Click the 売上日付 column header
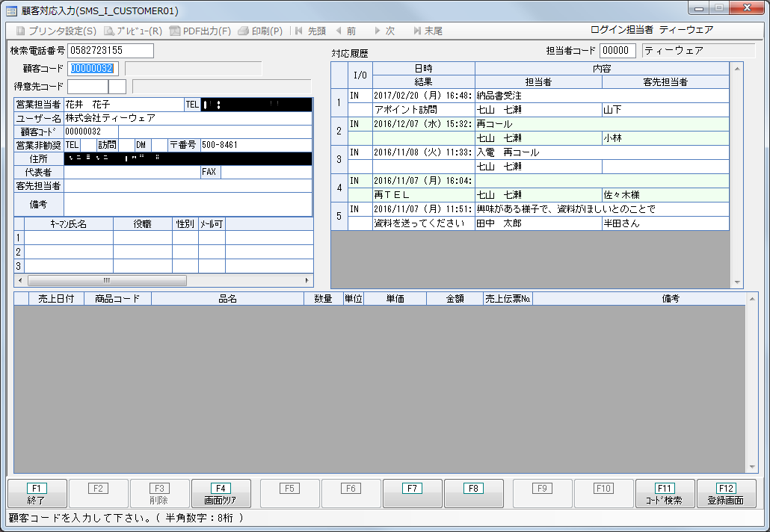770x532 pixels. [56, 299]
